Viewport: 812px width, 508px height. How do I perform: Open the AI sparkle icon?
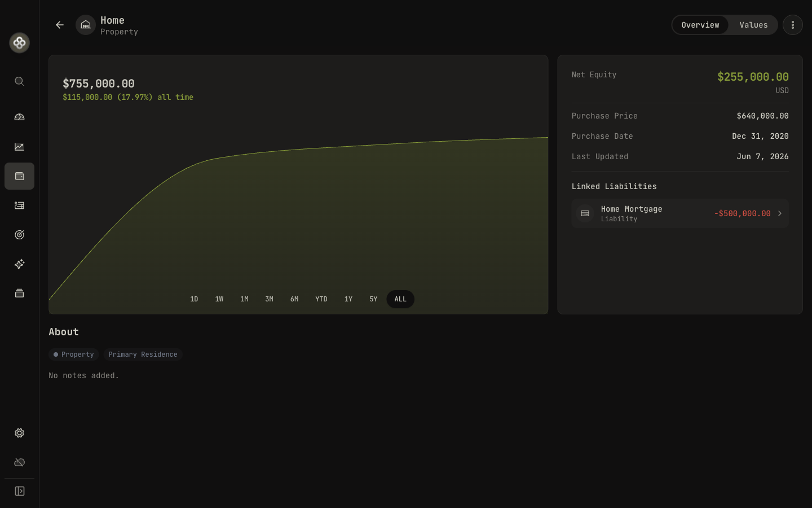[x=19, y=264]
